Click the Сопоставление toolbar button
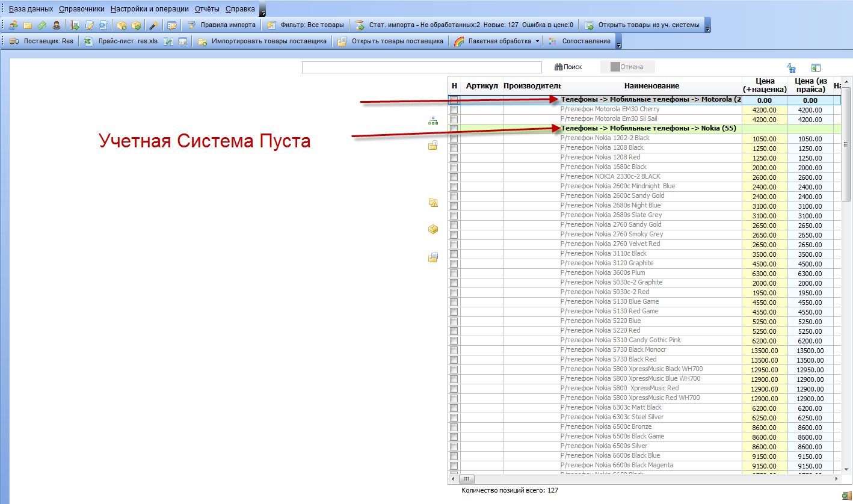This screenshot has height=504, width=853. [x=580, y=41]
